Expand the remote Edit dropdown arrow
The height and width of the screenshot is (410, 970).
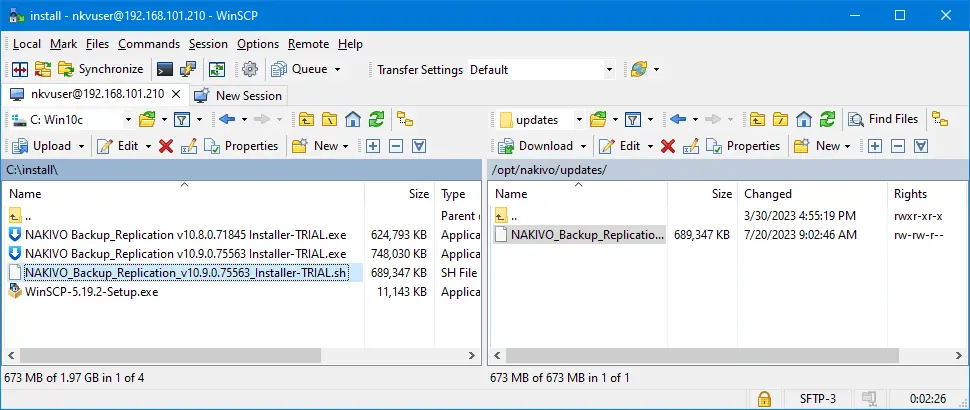tap(650, 146)
